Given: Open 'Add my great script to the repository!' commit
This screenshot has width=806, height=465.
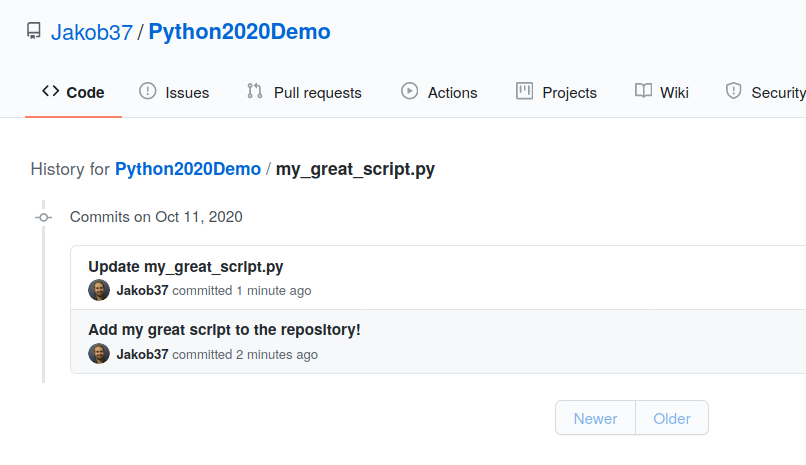Looking at the screenshot, I should click(x=224, y=330).
